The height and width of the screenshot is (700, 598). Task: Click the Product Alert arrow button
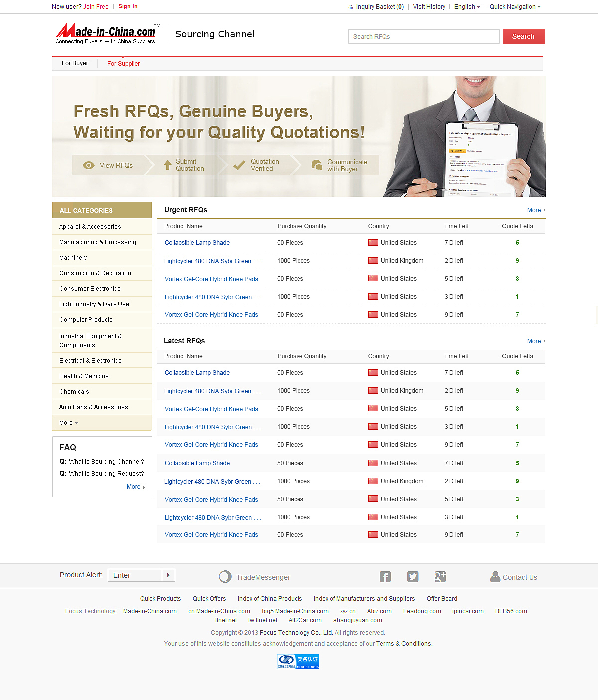point(168,575)
